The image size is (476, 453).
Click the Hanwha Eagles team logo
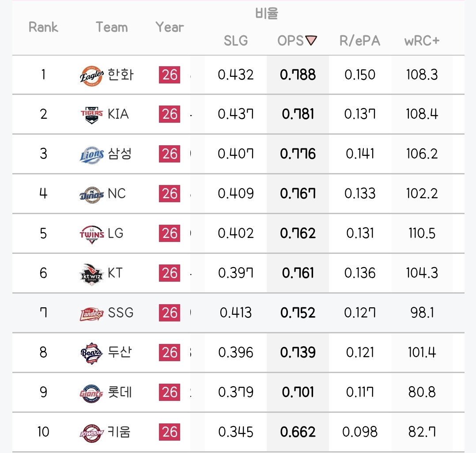click(92, 75)
